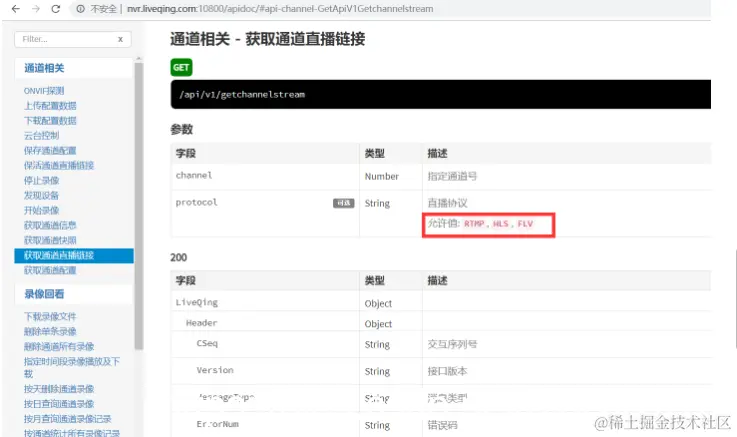Click the green GET method badge
The width and height of the screenshot is (737, 437).
pyautogui.click(x=181, y=68)
